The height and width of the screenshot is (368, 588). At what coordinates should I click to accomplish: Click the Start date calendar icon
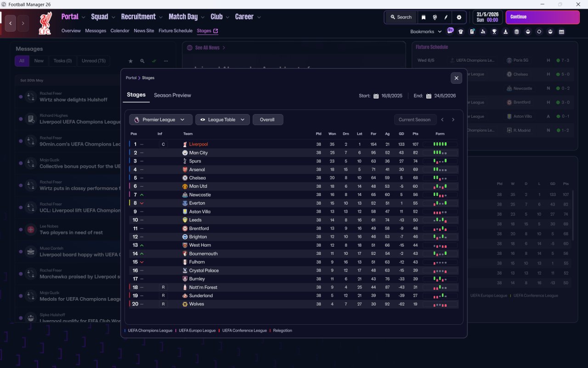(376, 96)
